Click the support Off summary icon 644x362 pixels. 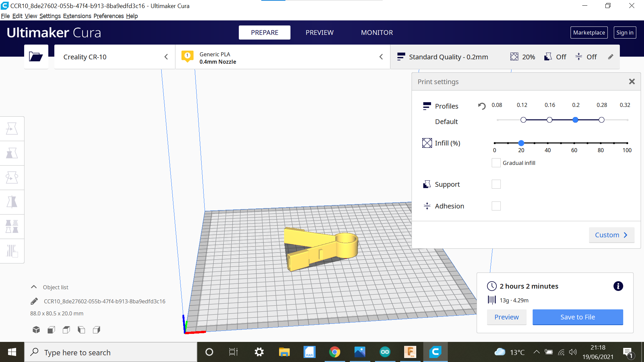[548, 57]
